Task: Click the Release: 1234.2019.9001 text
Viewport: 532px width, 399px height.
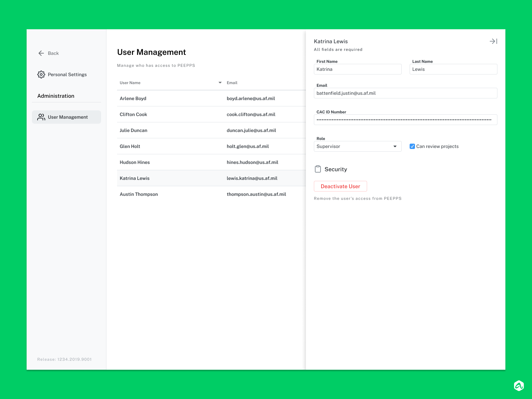Action: [65, 359]
